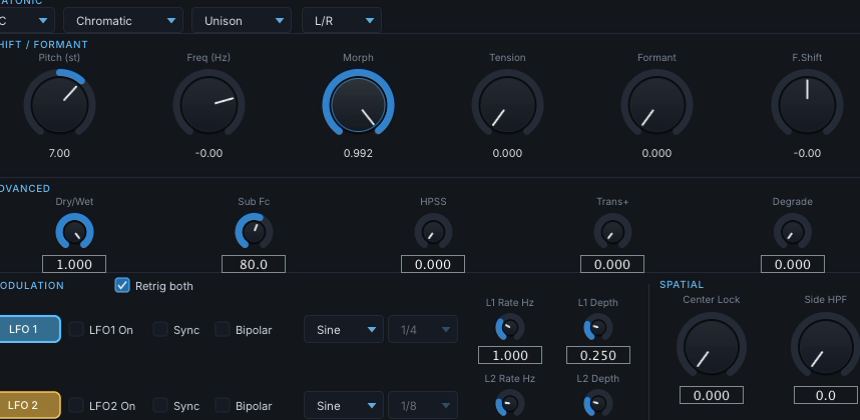Click the Trans+ knob
Screen dimensions: 860x420
click(613, 232)
